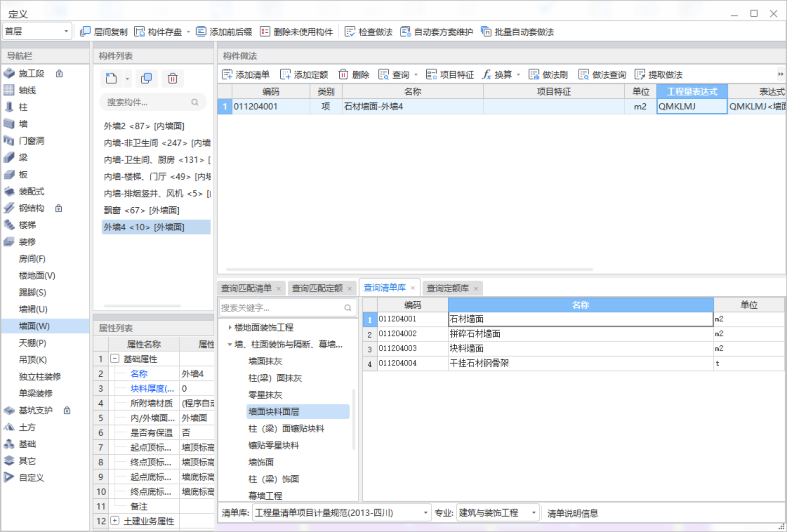This screenshot has width=787, height=532.
Task: Switch to 查询匹配定额 tab
Action: point(317,288)
